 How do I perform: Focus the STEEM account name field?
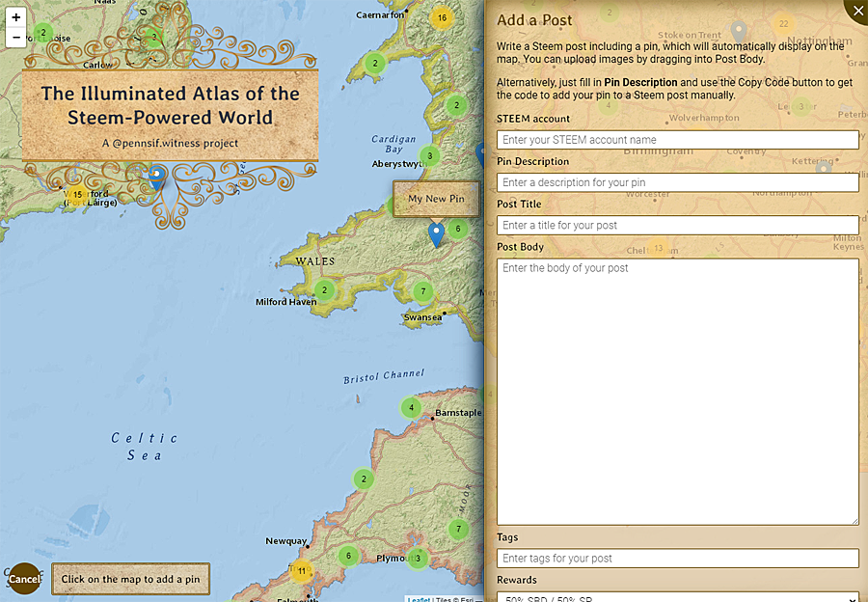tap(678, 140)
